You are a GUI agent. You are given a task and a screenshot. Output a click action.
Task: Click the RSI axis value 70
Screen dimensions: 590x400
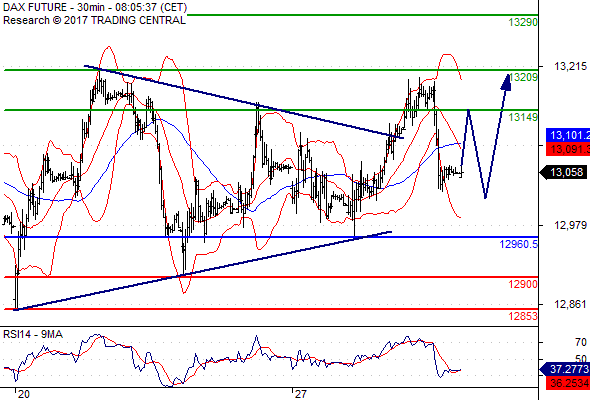tap(581, 342)
